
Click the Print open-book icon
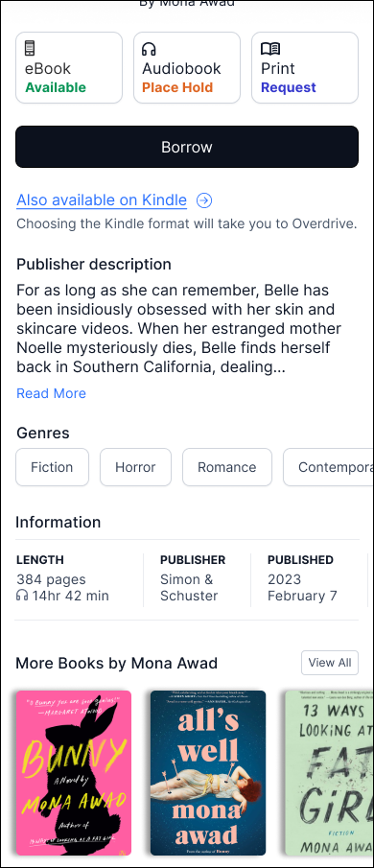point(270,49)
